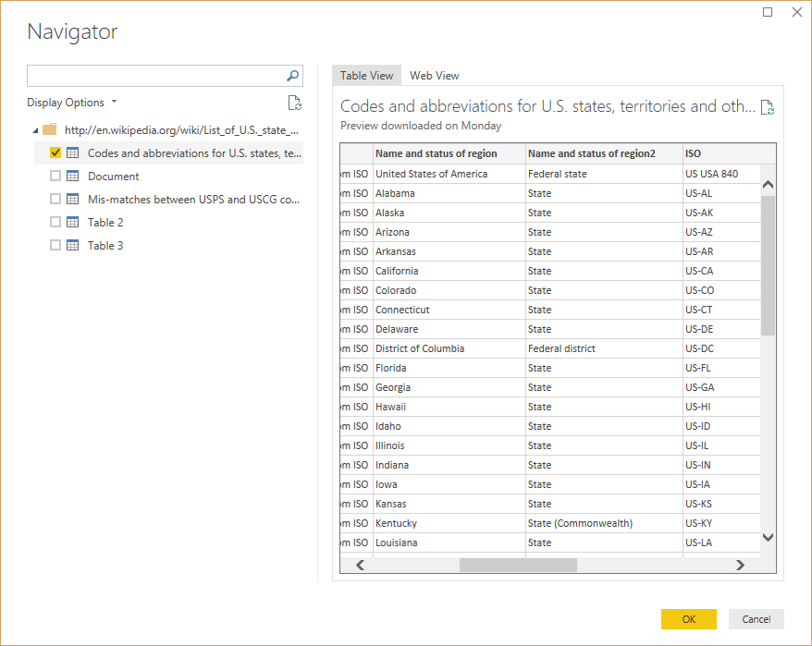Check the Table 2 checkbox

55,222
